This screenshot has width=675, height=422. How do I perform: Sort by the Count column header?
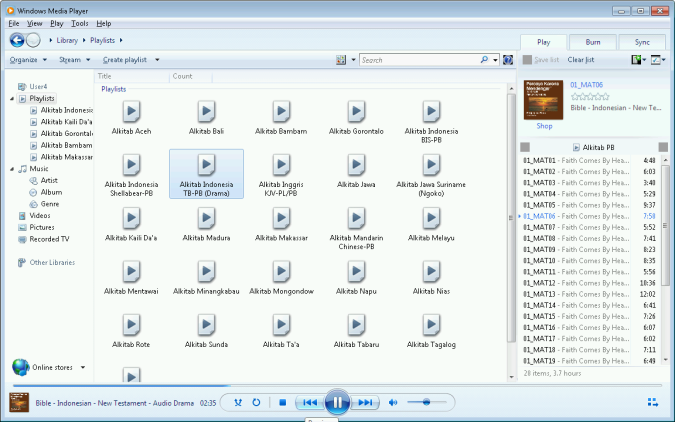183,76
